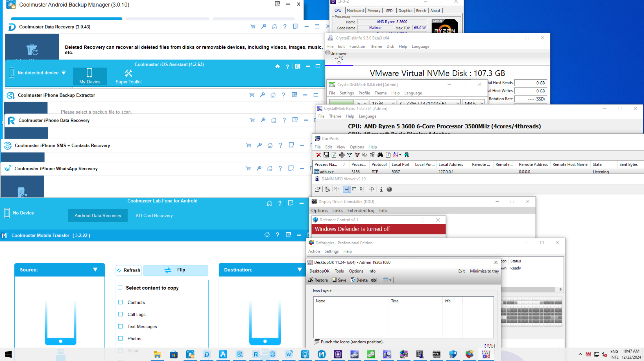Click the Defraggler horizontal scrollbar track
Image resolution: width=644 pixels, height=361 pixels.
(x=528, y=289)
